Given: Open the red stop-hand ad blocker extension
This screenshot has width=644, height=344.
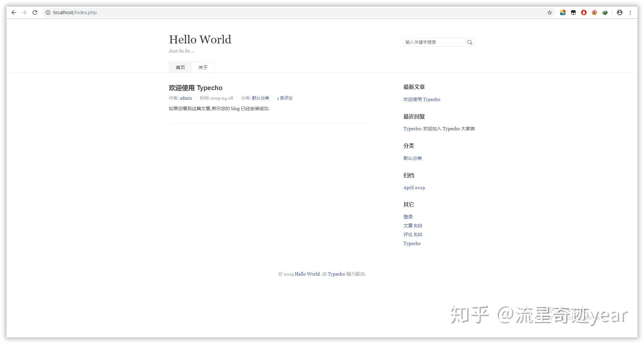Looking at the screenshot, I should coord(584,12).
